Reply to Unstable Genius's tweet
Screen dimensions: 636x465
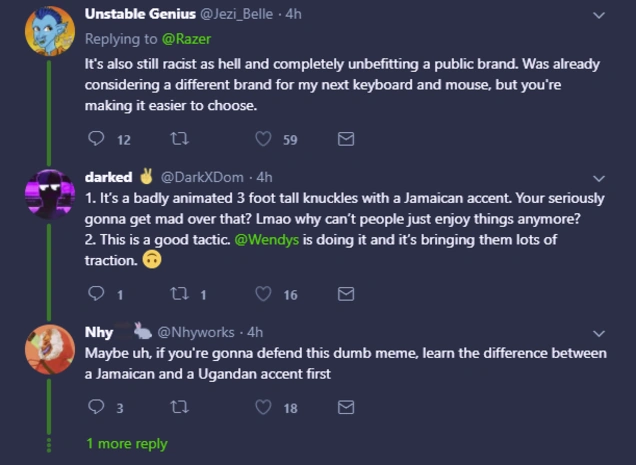pos(97,139)
